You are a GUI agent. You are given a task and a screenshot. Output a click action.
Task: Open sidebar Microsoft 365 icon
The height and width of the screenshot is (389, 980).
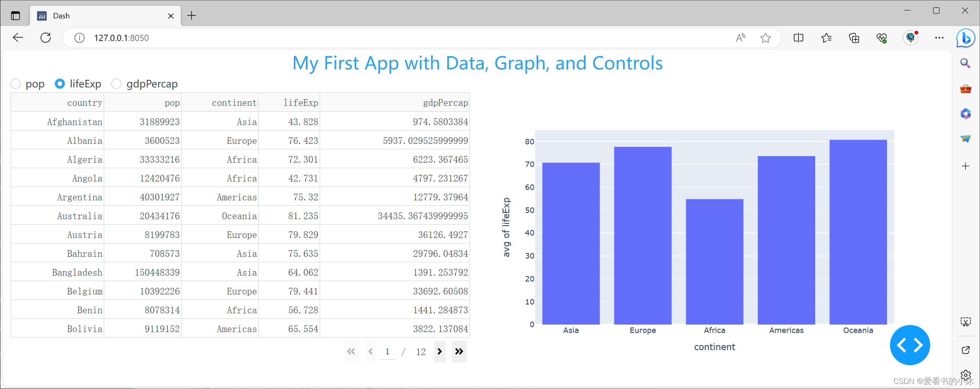965,114
